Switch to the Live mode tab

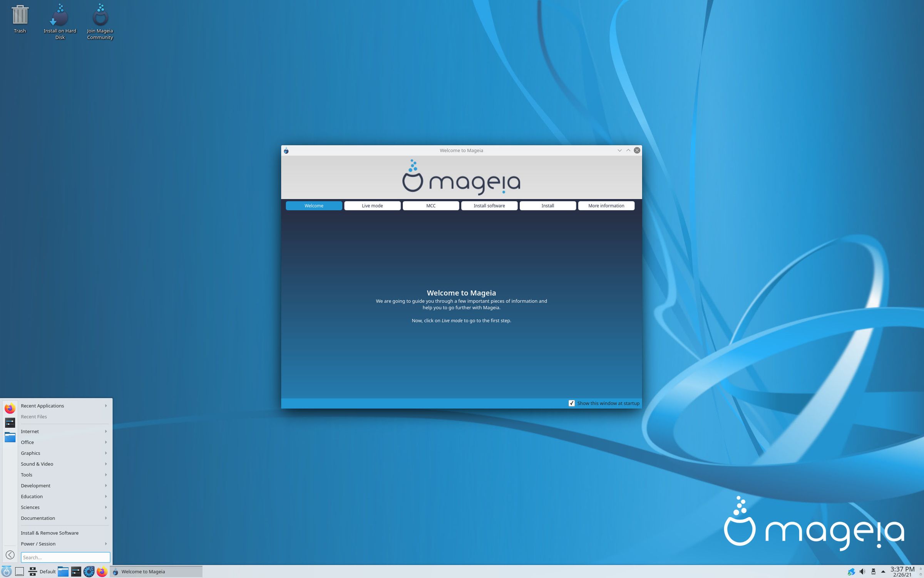(372, 205)
